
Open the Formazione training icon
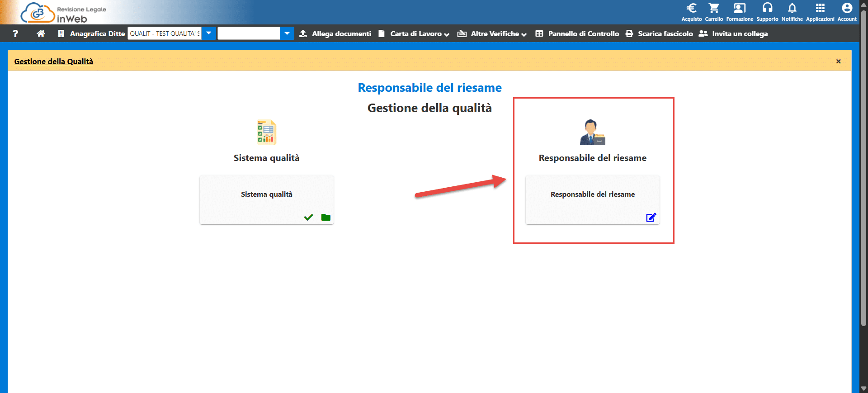click(740, 8)
